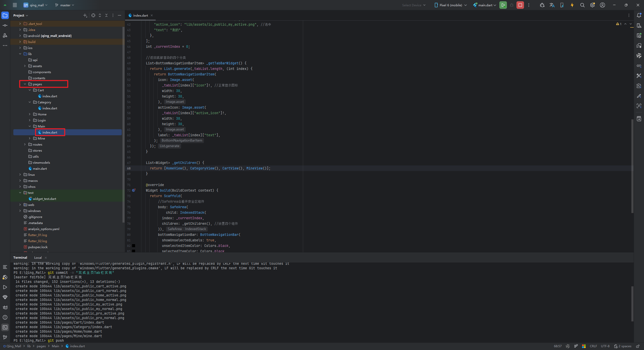Open the main.dart run configuration dropdown
Image resolution: width=644 pixels, height=350 pixels.
[485, 5]
